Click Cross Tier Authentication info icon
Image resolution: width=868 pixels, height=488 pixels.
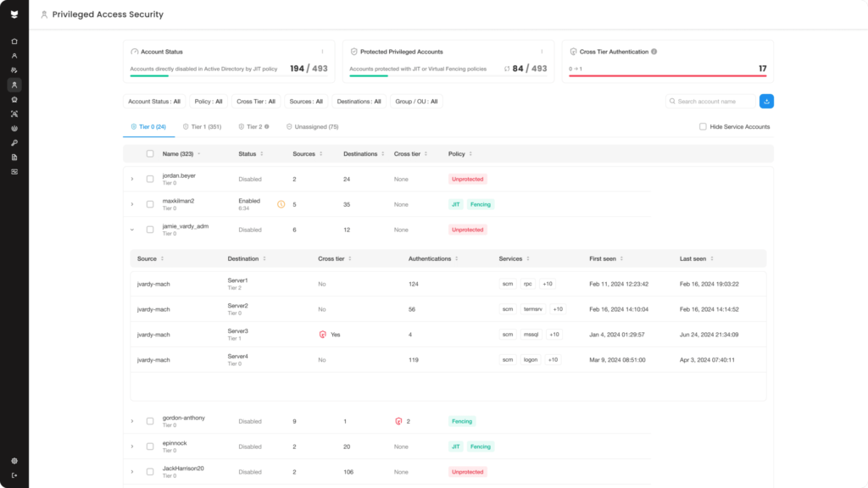654,52
